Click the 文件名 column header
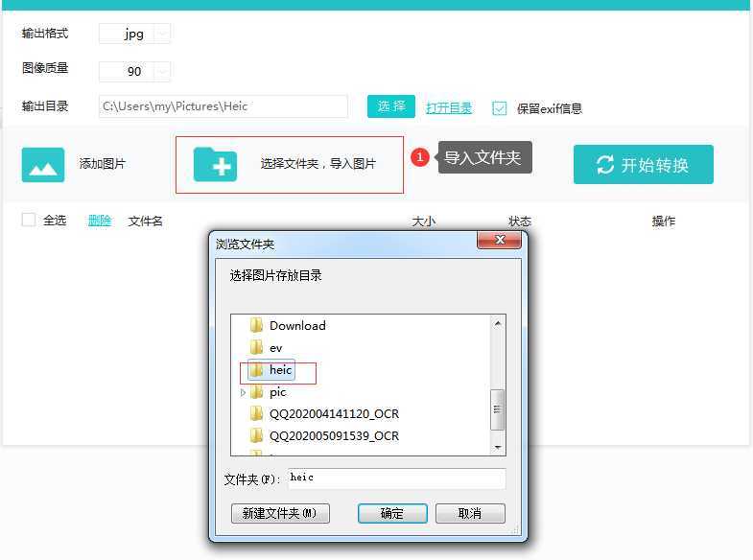Viewport: 753px width, 560px height. [x=146, y=221]
